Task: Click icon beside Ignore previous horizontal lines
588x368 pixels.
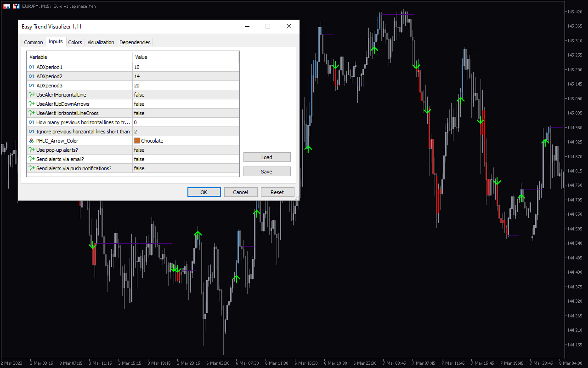Action: (32, 132)
